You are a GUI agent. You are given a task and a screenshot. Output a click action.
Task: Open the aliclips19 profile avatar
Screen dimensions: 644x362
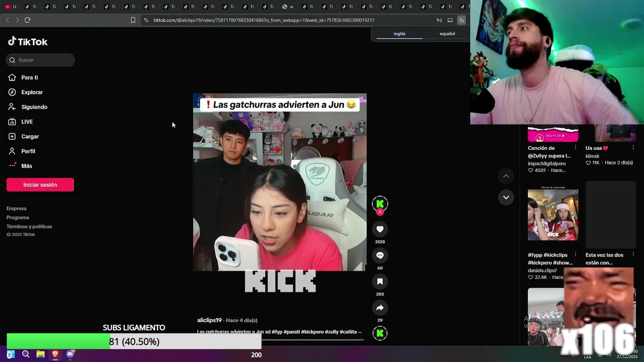tap(380, 203)
